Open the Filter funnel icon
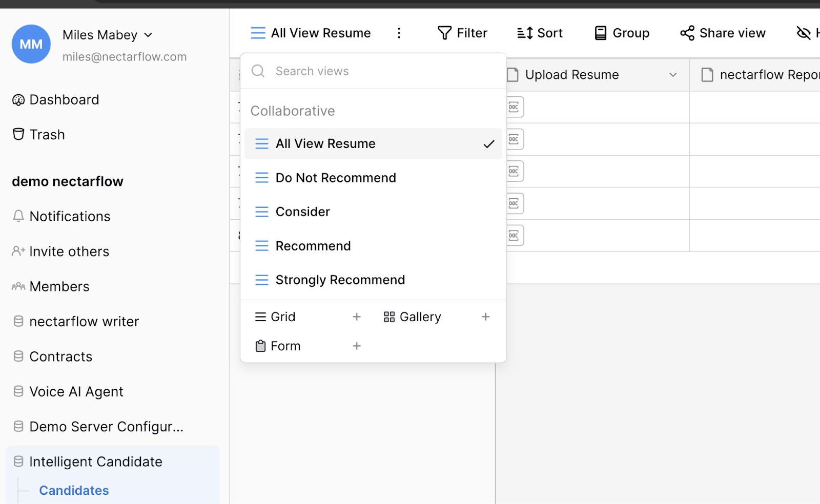The height and width of the screenshot is (504, 820). pyautogui.click(x=444, y=33)
